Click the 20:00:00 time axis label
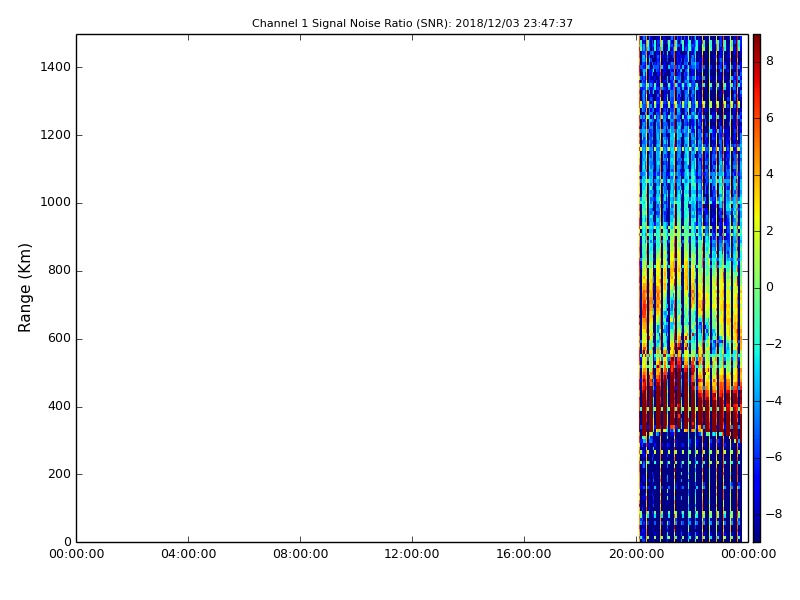This screenshot has height=600, width=800. pyautogui.click(x=636, y=554)
